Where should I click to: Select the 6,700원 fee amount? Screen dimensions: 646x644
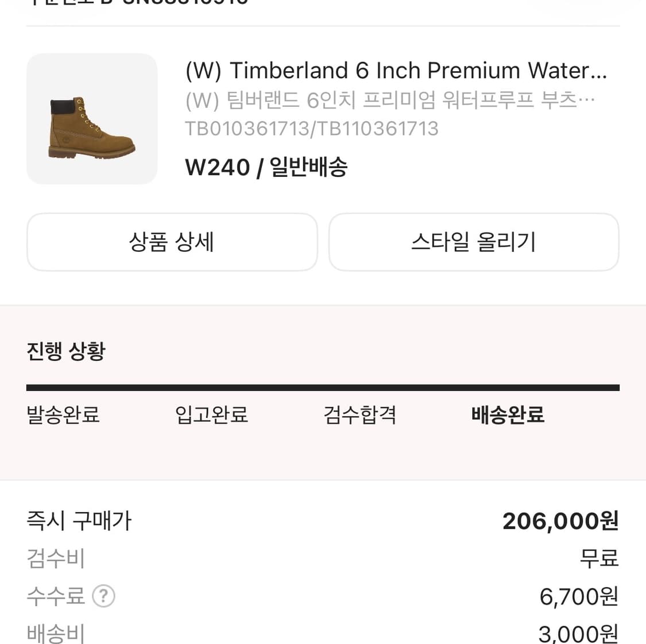coord(578,596)
